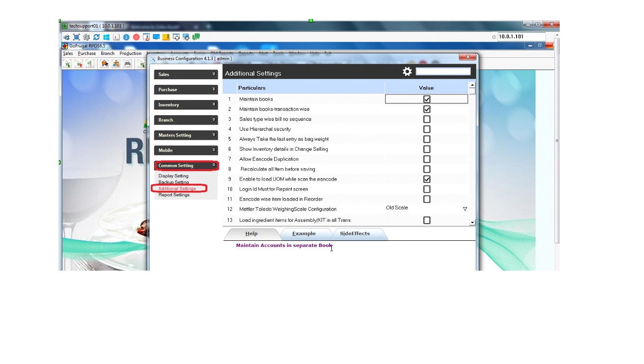644x364 pixels.
Task: Check Eancode wise item loaded in Reorder
Action: click(427, 199)
